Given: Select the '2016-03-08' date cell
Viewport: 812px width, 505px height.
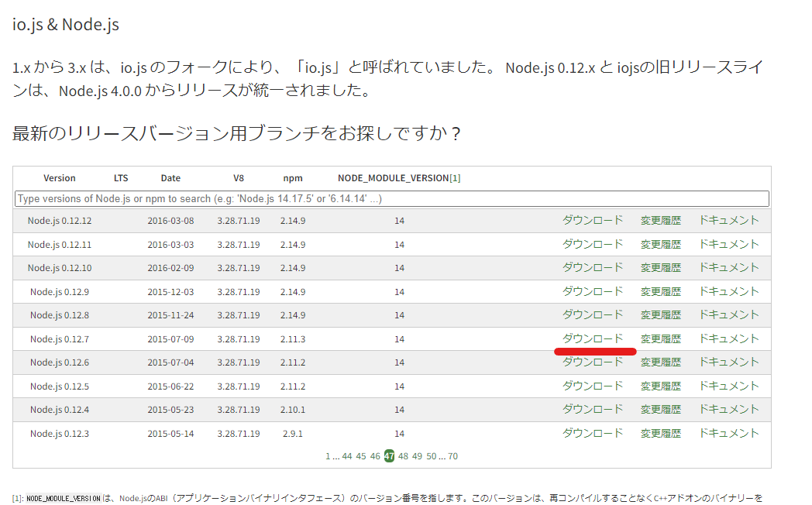Looking at the screenshot, I should click(x=170, y=221).
